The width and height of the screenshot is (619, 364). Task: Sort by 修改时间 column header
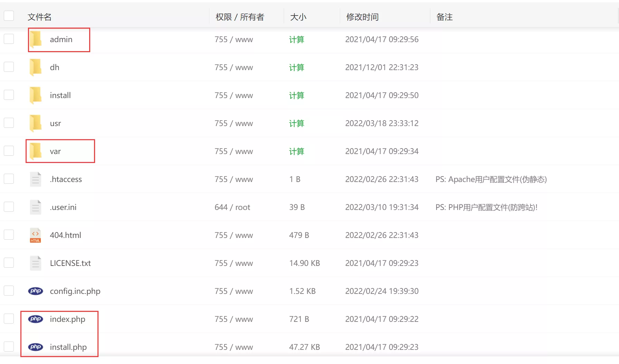click(x=363, y=17)
